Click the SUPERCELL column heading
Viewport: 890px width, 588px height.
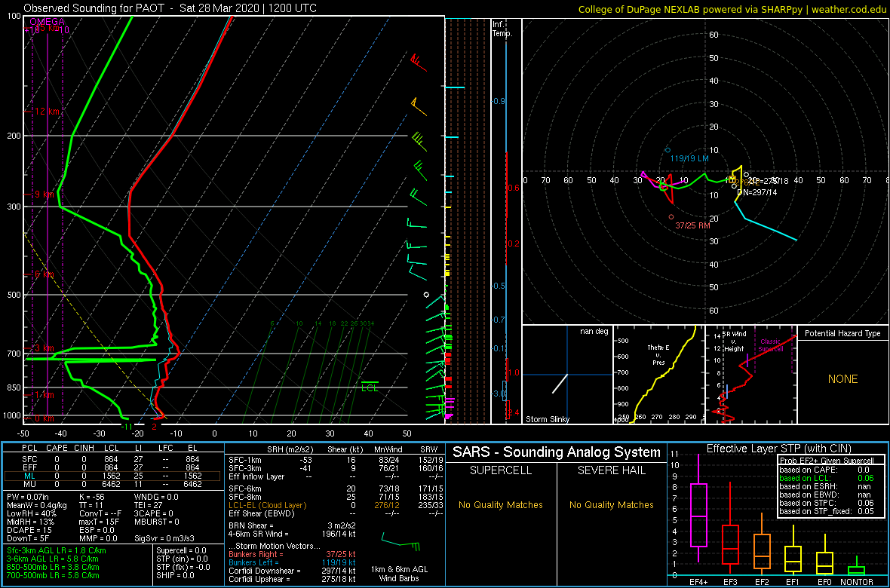point(500,470)
